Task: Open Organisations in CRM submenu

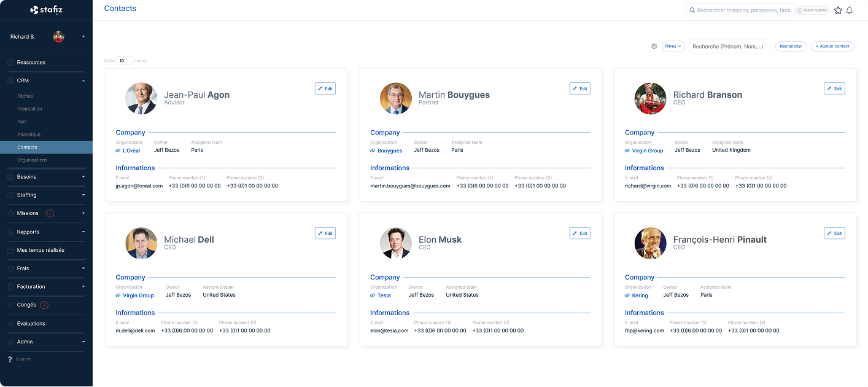Action: [x=32, y=160]
